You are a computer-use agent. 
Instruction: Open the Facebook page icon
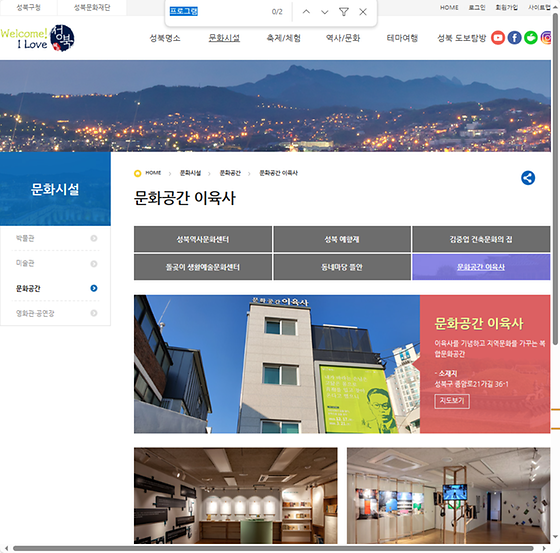click(514, 38)
